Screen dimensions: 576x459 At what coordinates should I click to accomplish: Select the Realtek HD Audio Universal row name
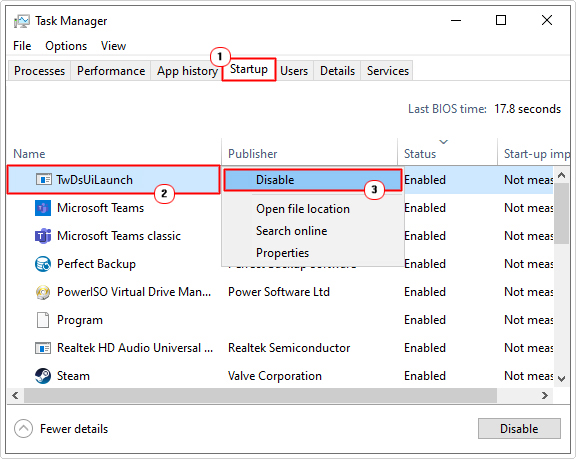pos(135,348)
